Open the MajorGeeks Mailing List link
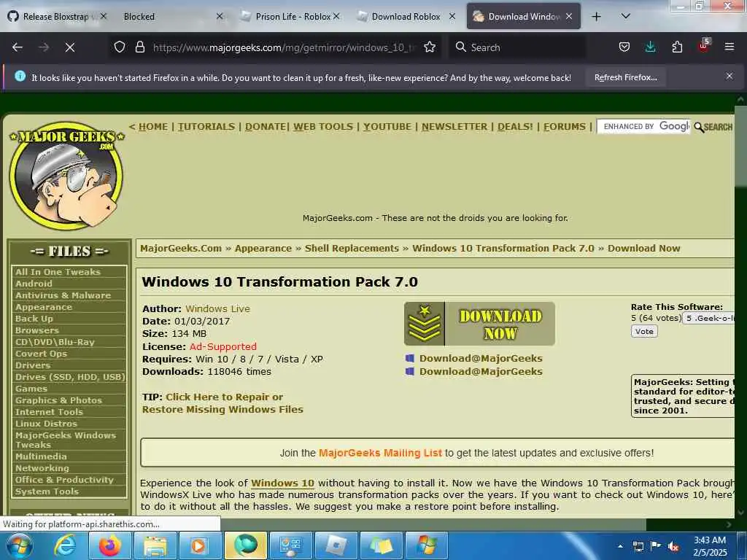The image size is (747, 560). (380, 453)
